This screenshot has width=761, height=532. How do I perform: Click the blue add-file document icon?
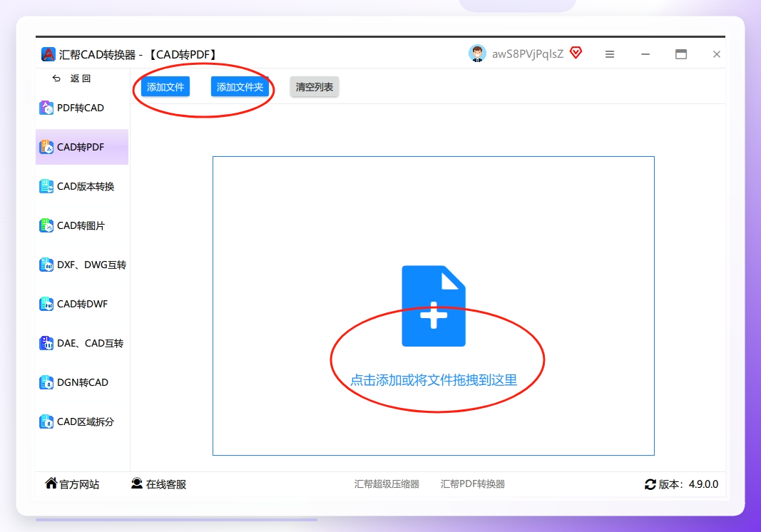(x=434, y=306)
